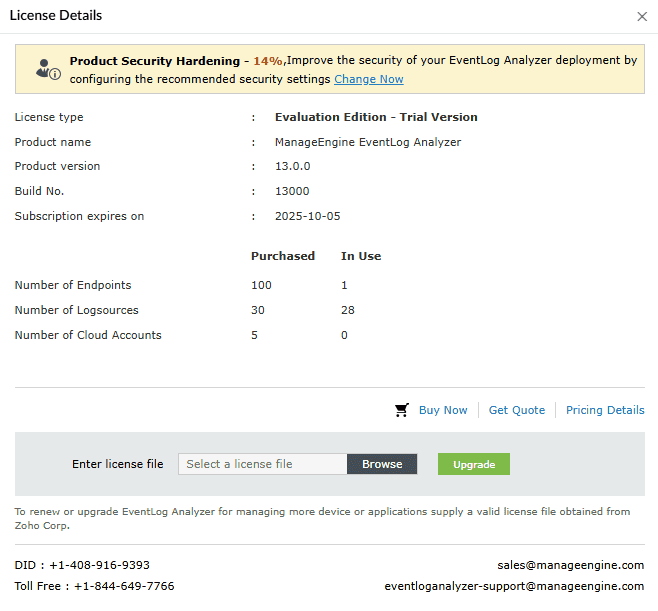This screenshot has width=658, height=611.
Task: Click the expiry date 2025-10-05
Action: [x=308, y=216]
